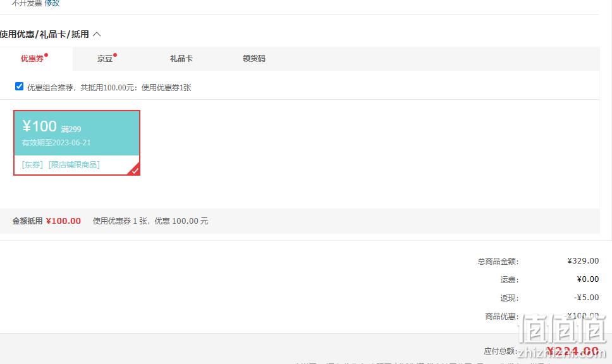
Task: Click the 商品优惠 label
Action: [501, 317]
